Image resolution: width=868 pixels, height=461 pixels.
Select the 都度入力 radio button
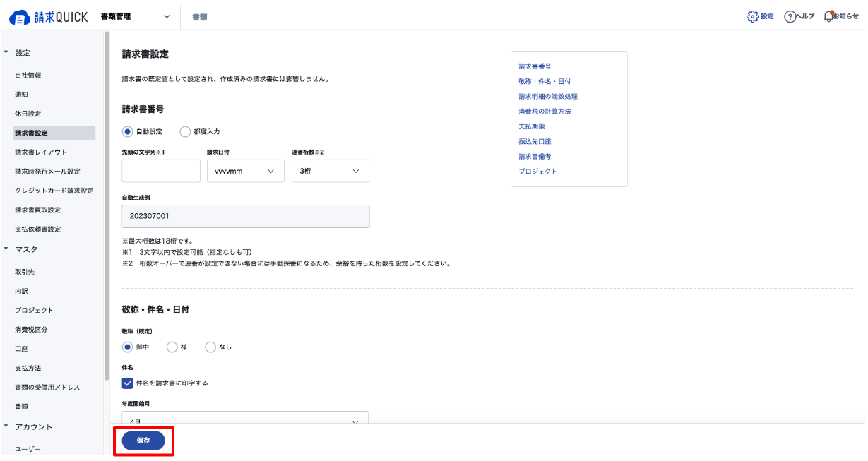coord(185,131)
